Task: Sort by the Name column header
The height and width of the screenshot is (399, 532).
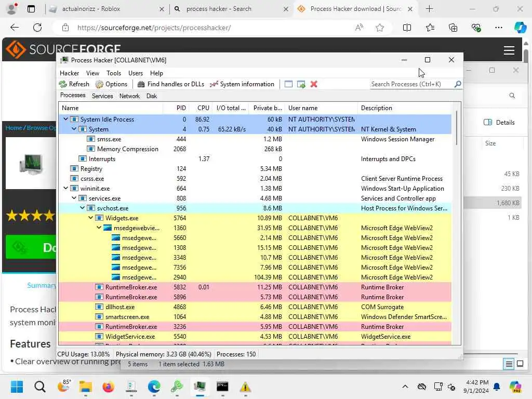Action: (111, 108)
